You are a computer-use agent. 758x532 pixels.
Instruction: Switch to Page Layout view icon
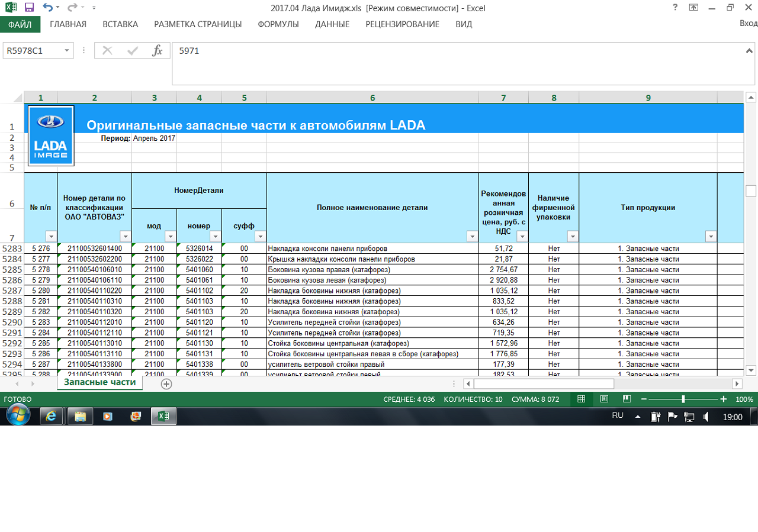pyautogui.click(x=604, y=399)
